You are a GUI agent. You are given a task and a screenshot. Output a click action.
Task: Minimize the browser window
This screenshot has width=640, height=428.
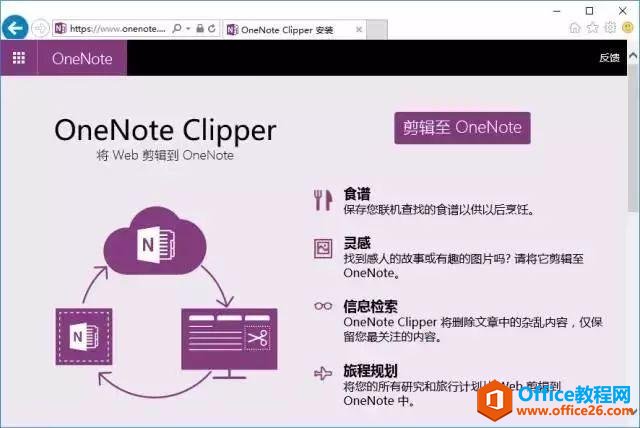(557, 11)
